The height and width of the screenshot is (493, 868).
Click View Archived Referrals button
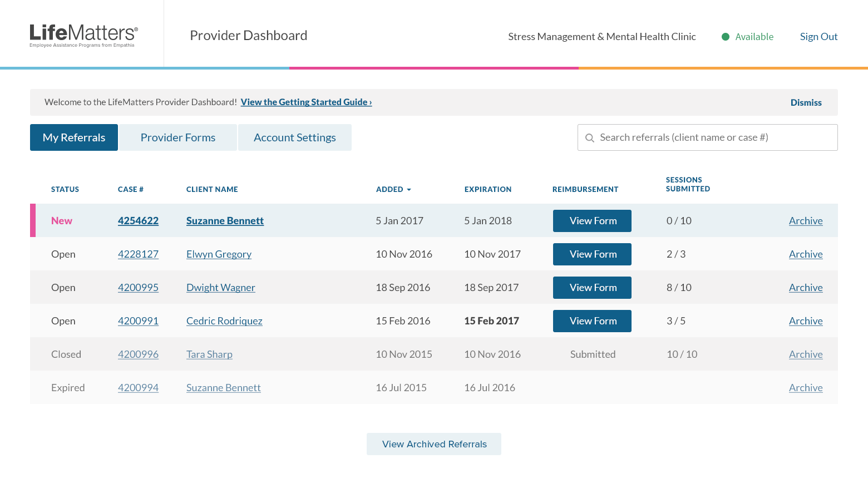(x=434, y=444)
